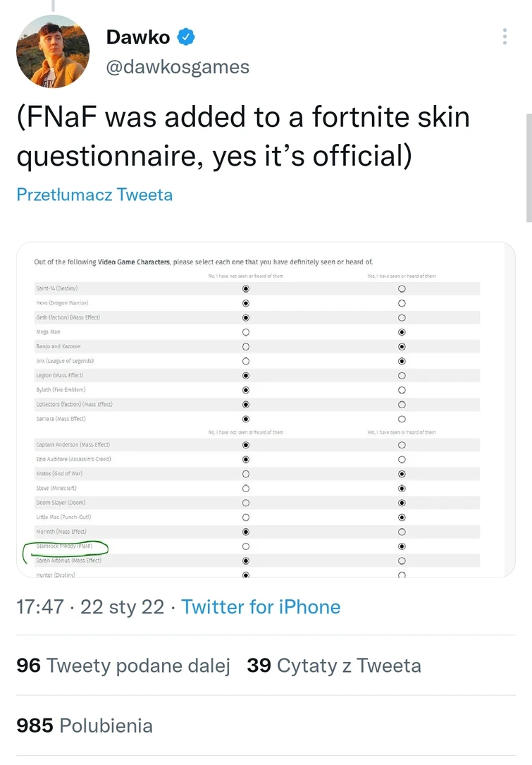Select No radio for Saint-14 (Destiny)
Viewport: 532px width, 765px height.
(246, 289)
